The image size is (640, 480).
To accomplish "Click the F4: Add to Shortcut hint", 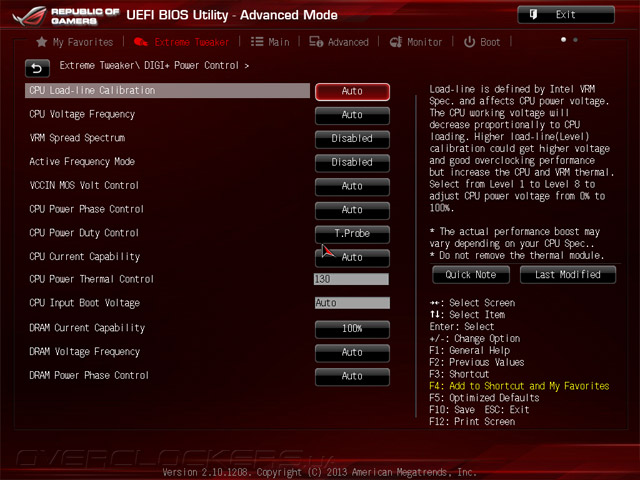I will [519, 386].
